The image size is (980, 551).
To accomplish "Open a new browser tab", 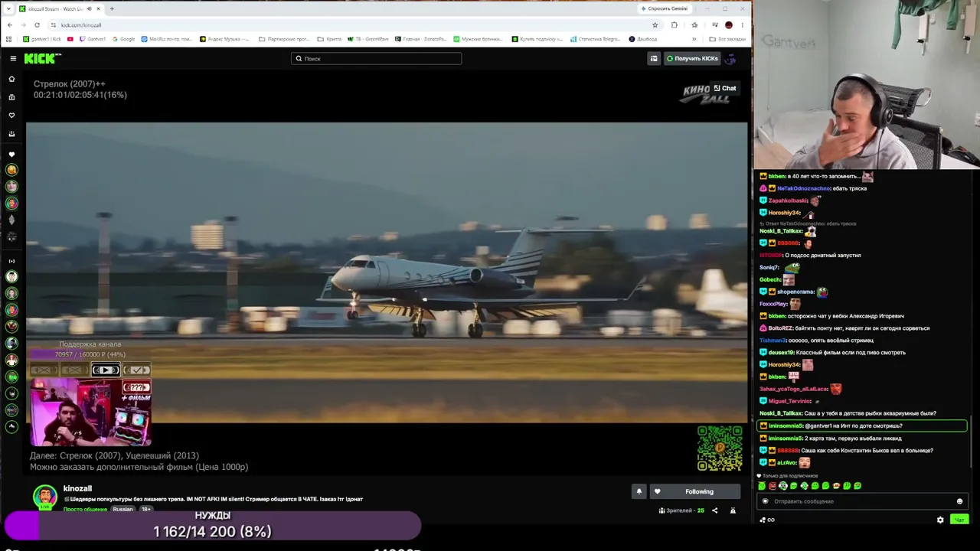I will (112, 8).
